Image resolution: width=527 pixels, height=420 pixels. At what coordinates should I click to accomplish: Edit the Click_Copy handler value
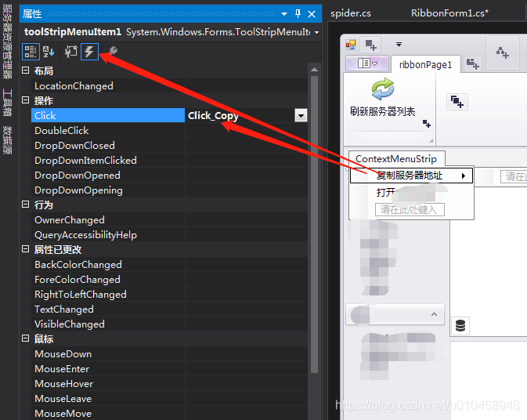[x=240, y=115]
